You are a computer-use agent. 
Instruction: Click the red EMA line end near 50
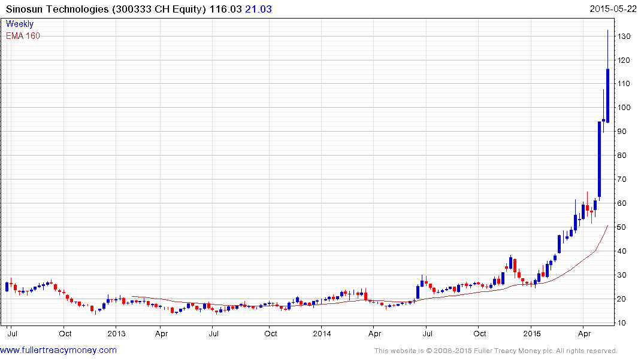(x=607, y=226)
